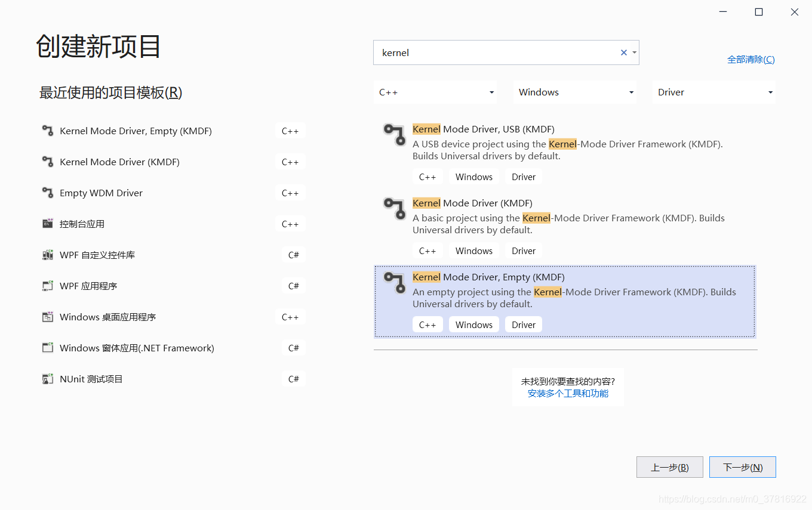Click the Driver tag under Empty (KMDF) template

point(524,324)
